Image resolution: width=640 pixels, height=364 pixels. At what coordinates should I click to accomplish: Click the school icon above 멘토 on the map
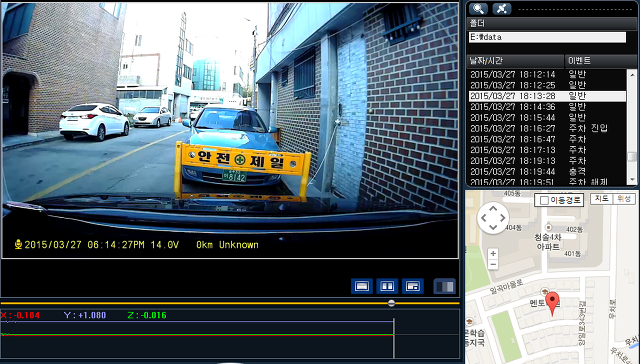pyautogui.click(x=544, y=291)
